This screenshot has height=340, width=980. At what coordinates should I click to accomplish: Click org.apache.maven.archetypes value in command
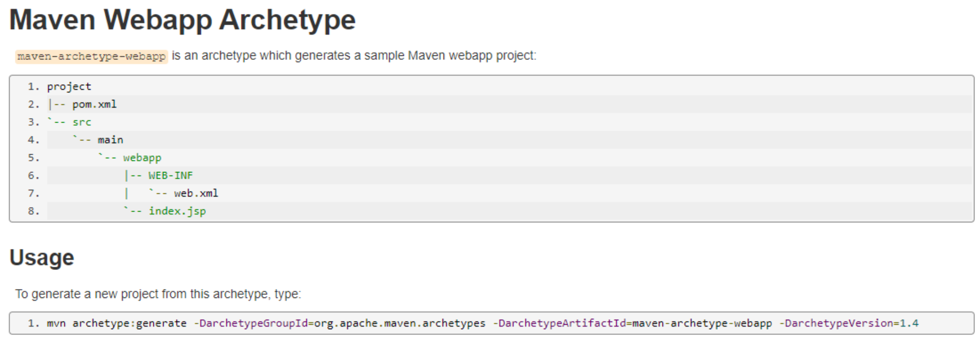[399, 323]
